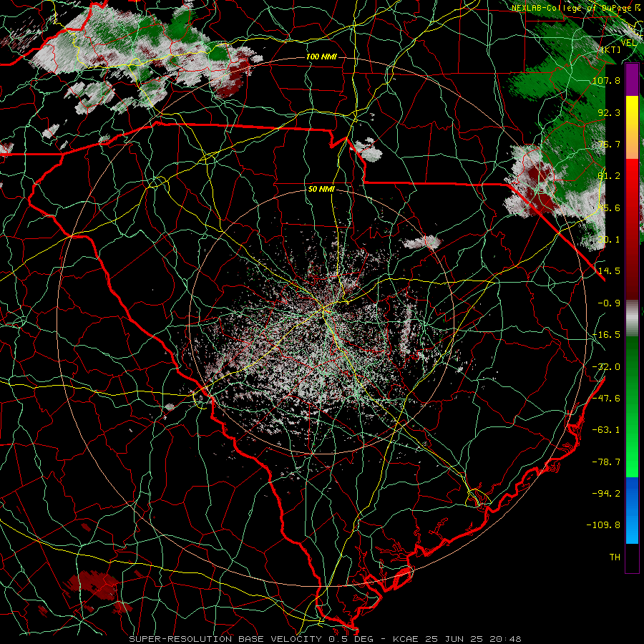Viewport: 644px width, 644px height.
Task: Click the Super-Resolution Base Velocity caption
Action: point(326,639)
